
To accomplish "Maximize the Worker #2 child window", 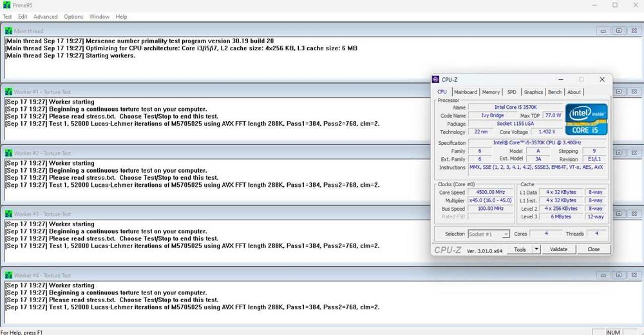I will [x=618, y=153].
